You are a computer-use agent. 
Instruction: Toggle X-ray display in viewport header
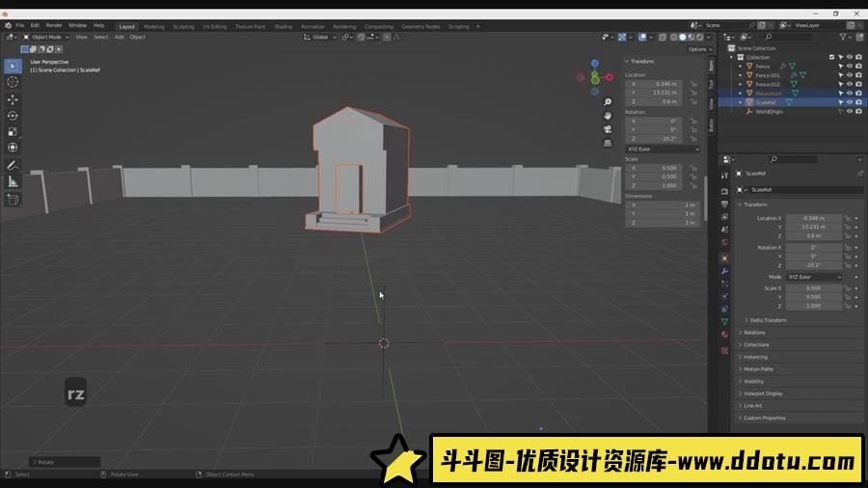pyautogui.click(x=663, y=37)
